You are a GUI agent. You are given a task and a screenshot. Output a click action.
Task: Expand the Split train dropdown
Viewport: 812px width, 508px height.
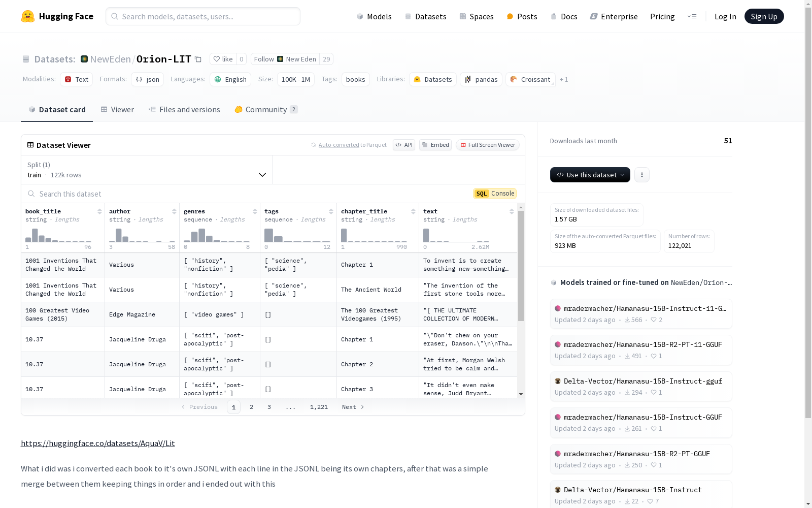[x=147, y=170]
